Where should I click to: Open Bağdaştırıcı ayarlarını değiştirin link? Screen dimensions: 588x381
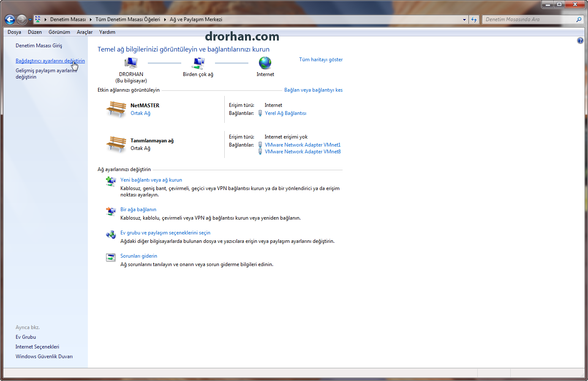coord(50,61)
